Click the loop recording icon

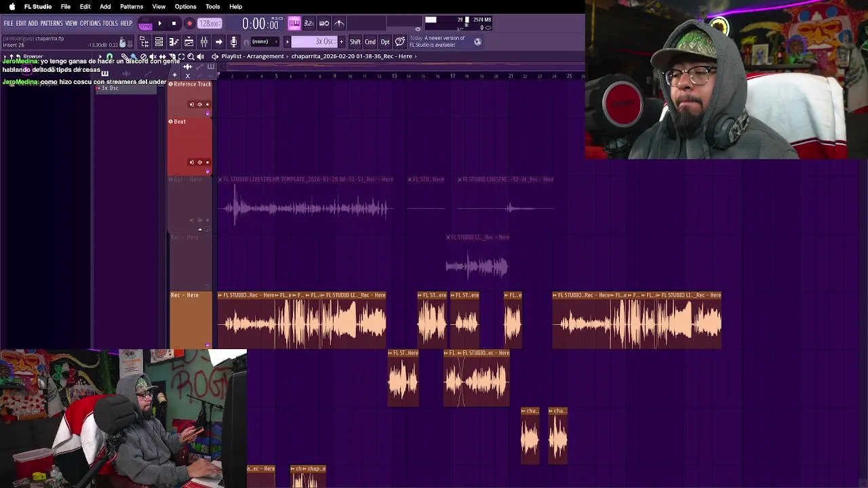(x=324, y=23)
